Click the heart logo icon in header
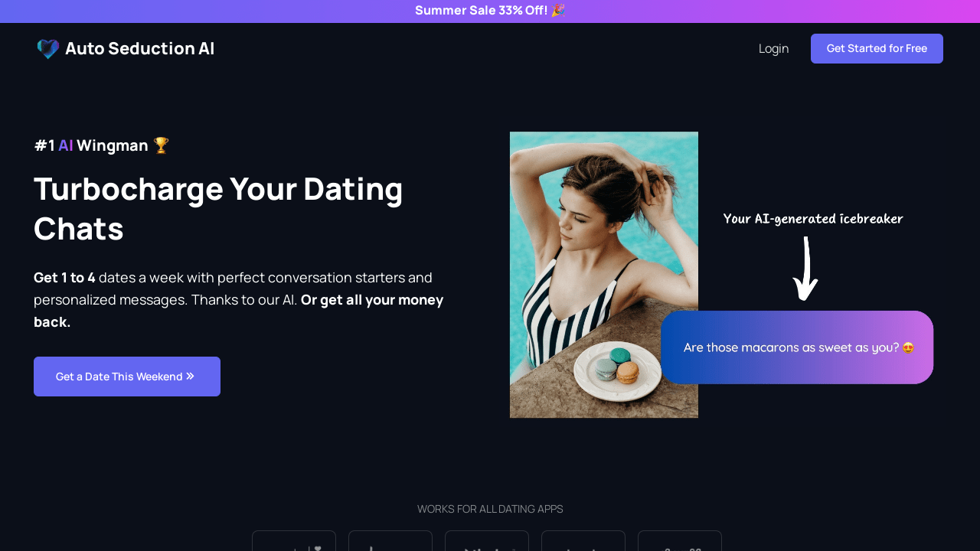Screen dimensions: 980x551 [48, 49]
